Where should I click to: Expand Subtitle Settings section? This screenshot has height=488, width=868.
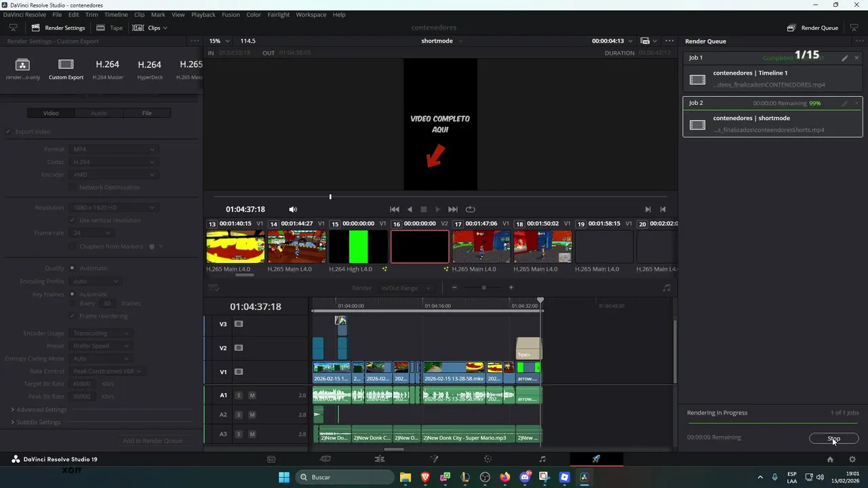click(35, 422)
